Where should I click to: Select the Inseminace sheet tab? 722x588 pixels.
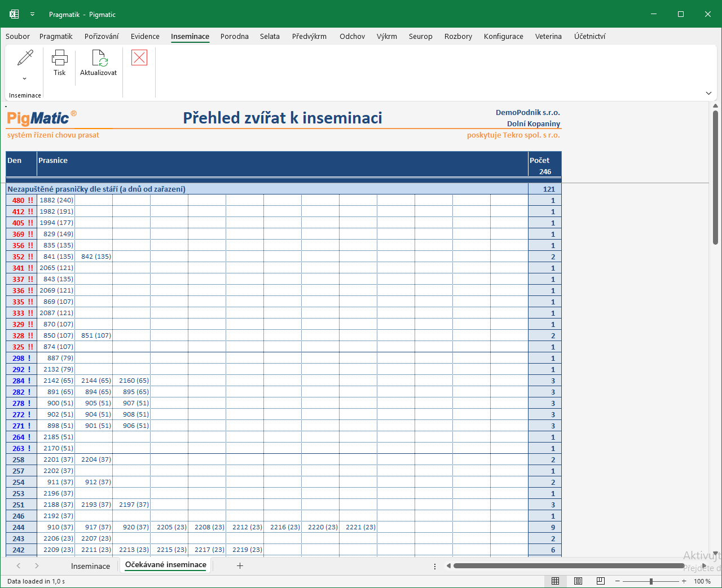pyautogui.click(x=90, y=566)
